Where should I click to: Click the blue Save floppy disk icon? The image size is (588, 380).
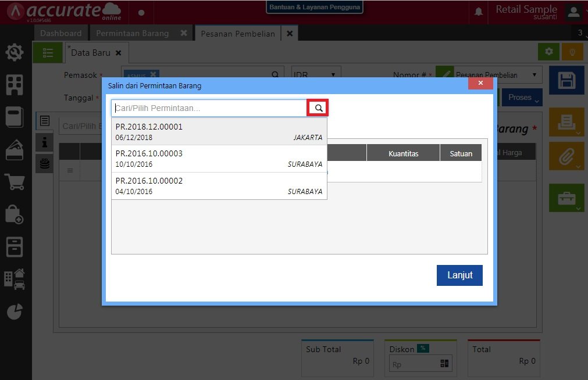tap(566, 80)
